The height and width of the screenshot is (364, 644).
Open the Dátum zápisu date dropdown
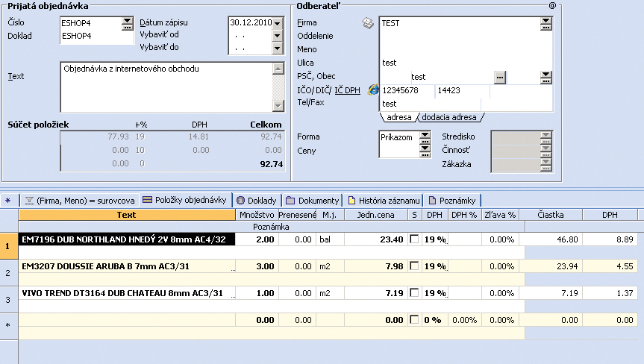278,23
